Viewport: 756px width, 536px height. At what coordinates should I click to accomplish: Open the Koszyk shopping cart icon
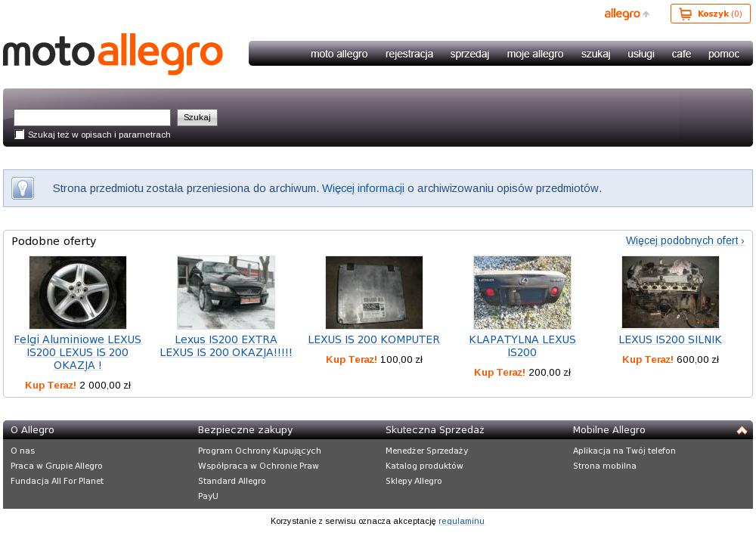[x=685, y=14]
